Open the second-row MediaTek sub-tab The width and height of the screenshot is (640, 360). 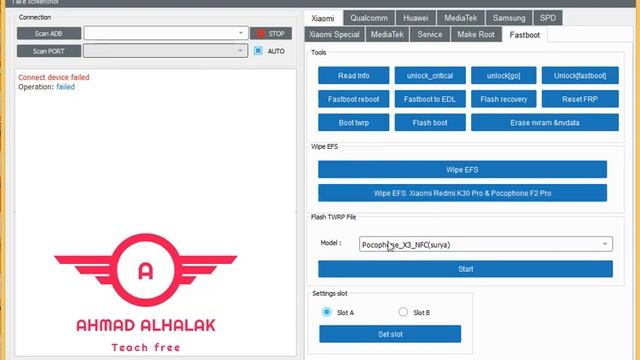pyautogui.click(x=387, y=35)
